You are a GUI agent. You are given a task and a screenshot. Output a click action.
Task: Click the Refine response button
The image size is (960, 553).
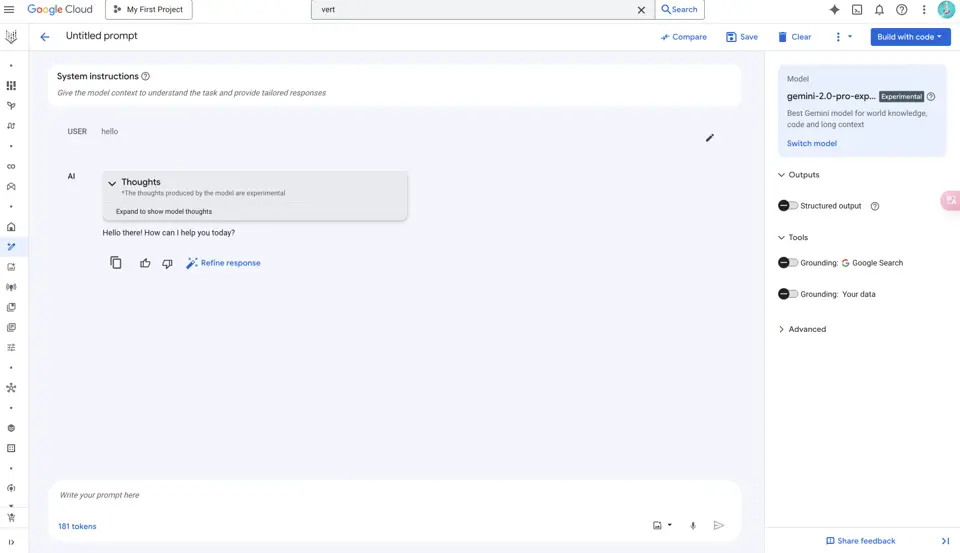click(x=223, y=263)
